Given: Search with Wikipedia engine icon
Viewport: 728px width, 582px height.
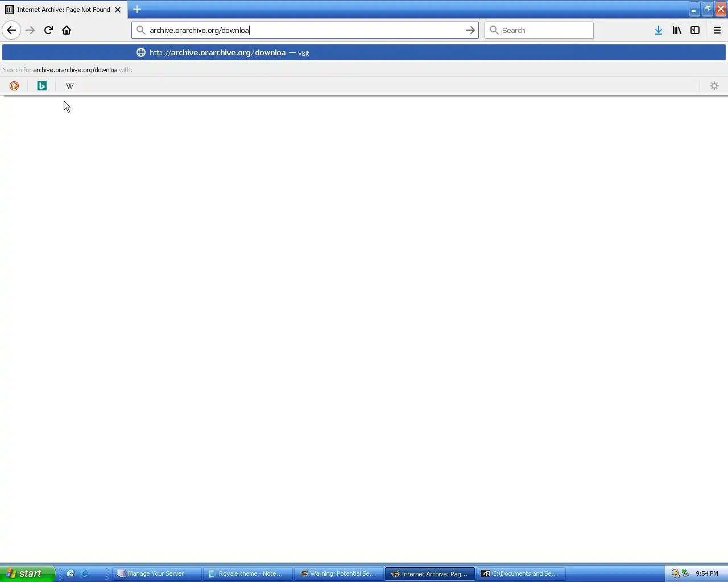Looking at the screenshot, I should click(70, 86).
